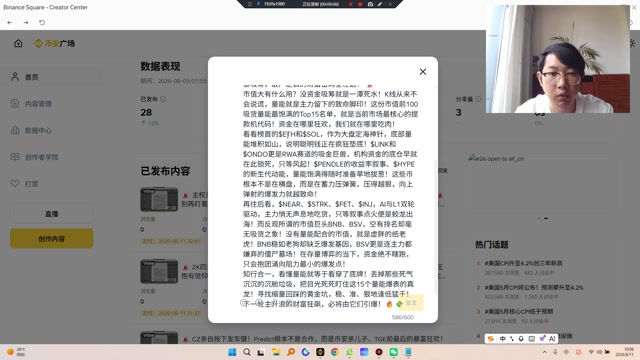Click the yellow 发文 publish button
The image size is (640, 360).
[x=411, y=303]
